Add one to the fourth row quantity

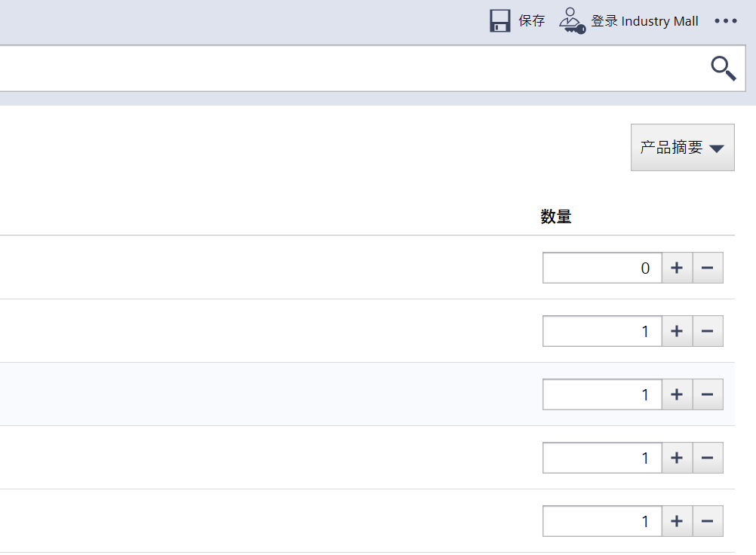pos(677,458)
